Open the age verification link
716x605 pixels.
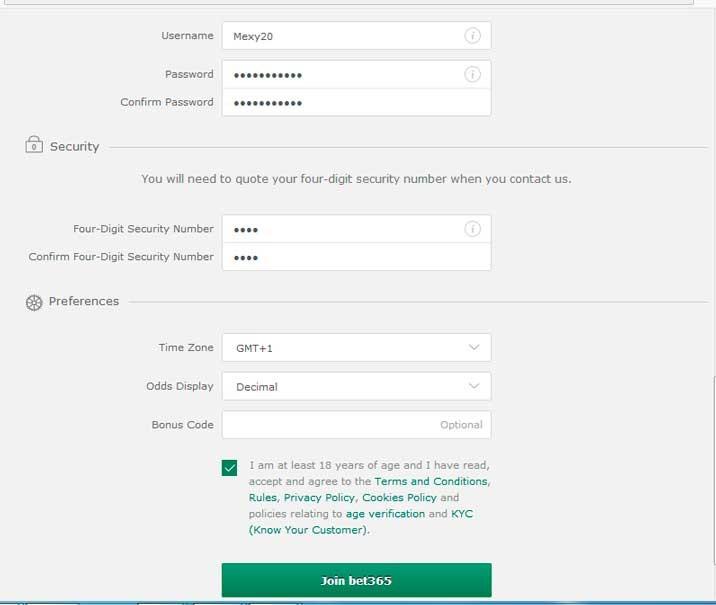click(x=385, y=514)
